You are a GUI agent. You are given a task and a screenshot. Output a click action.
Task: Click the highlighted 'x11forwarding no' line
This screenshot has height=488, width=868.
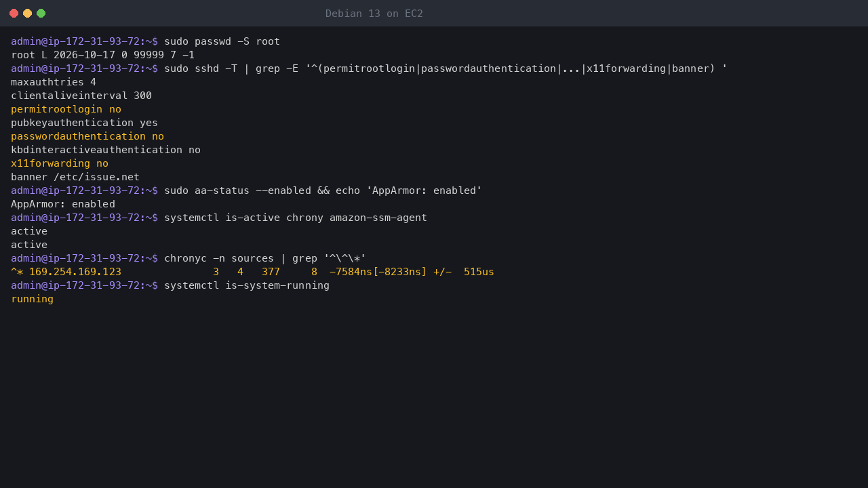[x=60, y=163]
